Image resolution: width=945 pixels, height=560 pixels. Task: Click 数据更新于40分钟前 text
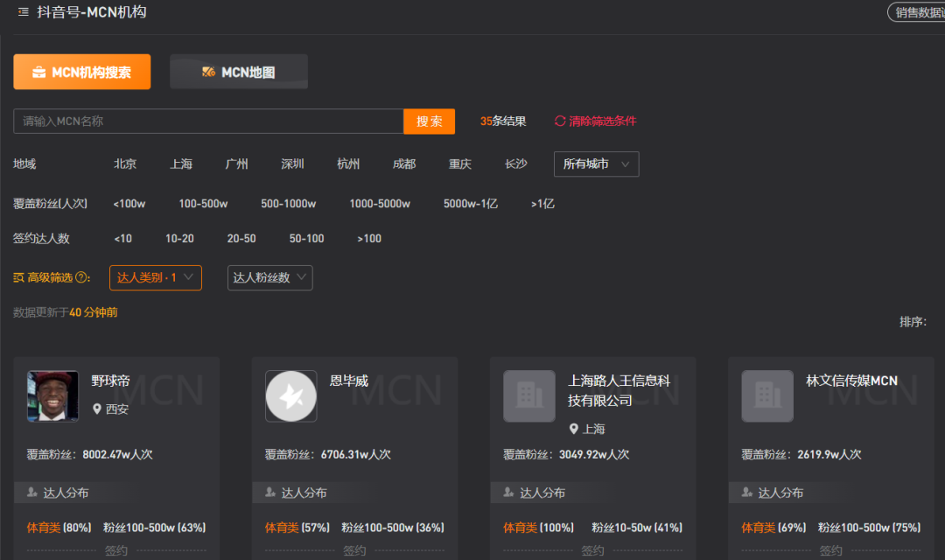65,312
